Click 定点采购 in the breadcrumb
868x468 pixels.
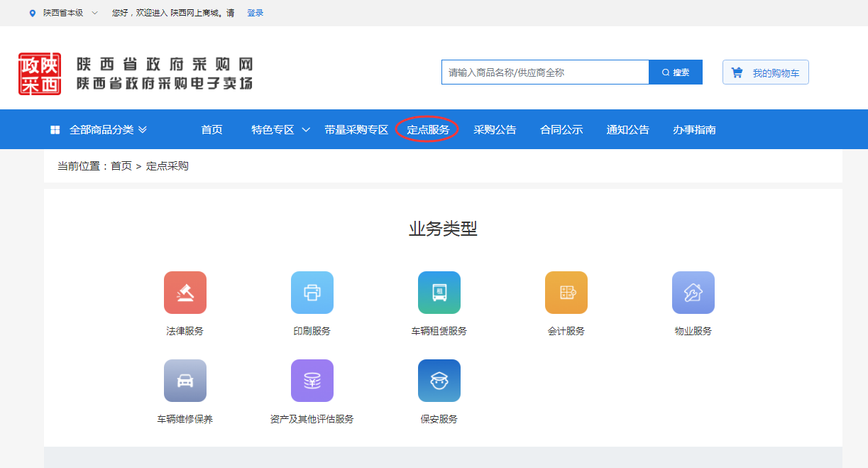167,166
